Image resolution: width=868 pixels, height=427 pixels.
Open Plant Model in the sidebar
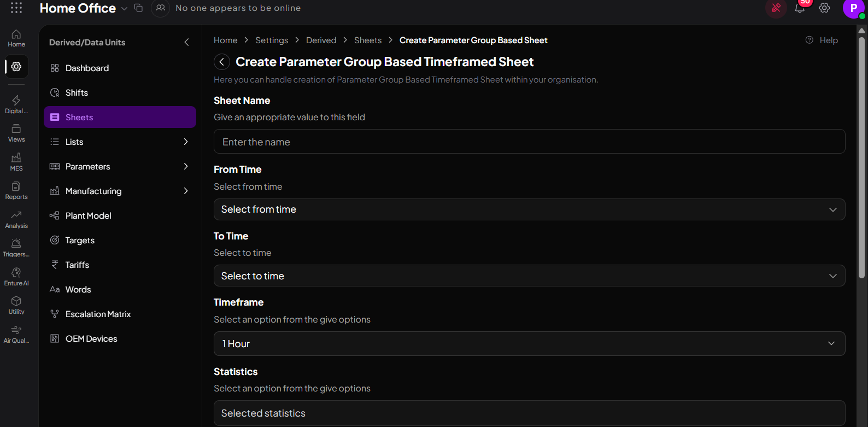click(x=120, y=215)
